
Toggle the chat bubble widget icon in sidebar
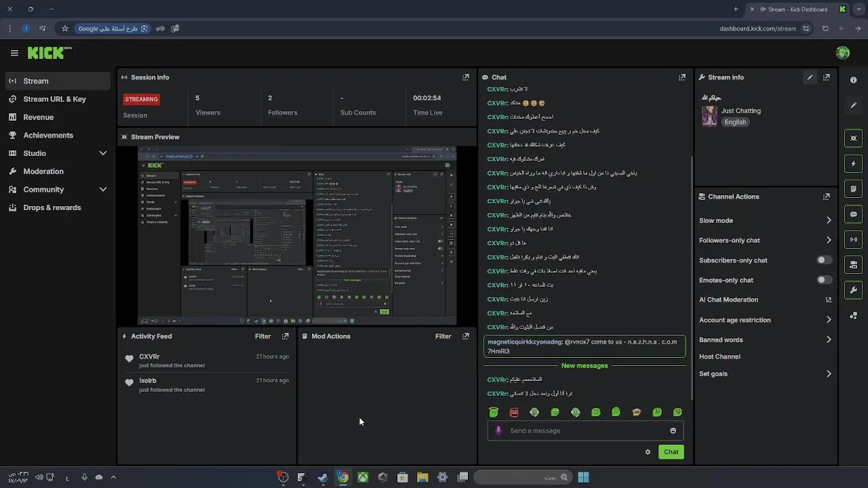point(854,214)
